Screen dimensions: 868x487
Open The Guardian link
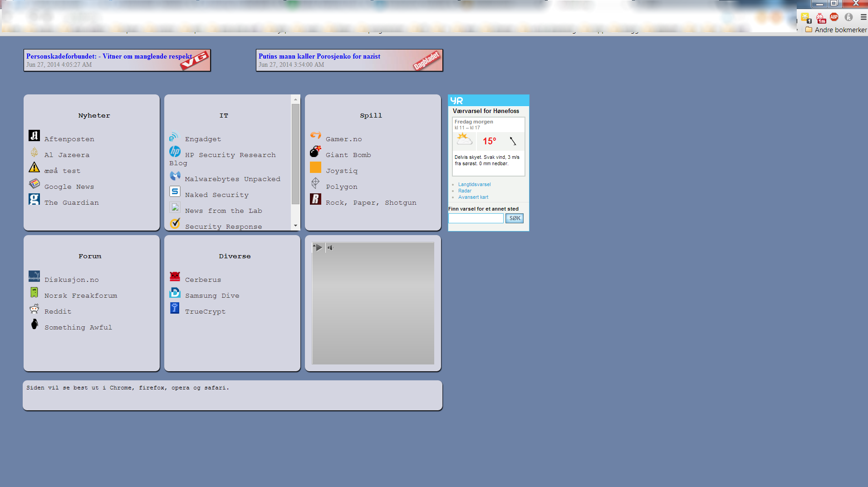click(72, 203)
